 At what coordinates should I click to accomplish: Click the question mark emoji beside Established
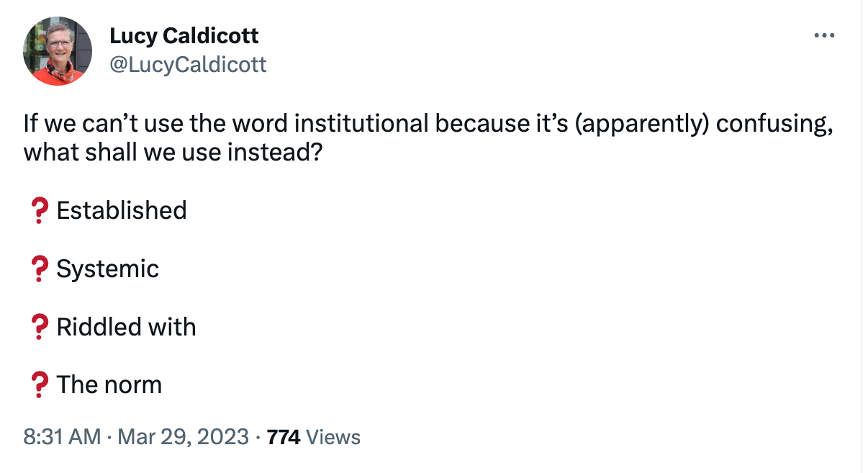pos(38,210)
